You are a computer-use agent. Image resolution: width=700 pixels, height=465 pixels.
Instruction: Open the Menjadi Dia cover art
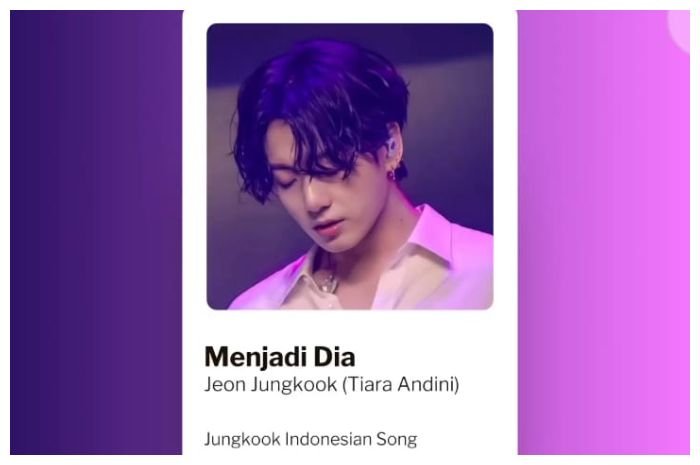(x=350, y=166)
